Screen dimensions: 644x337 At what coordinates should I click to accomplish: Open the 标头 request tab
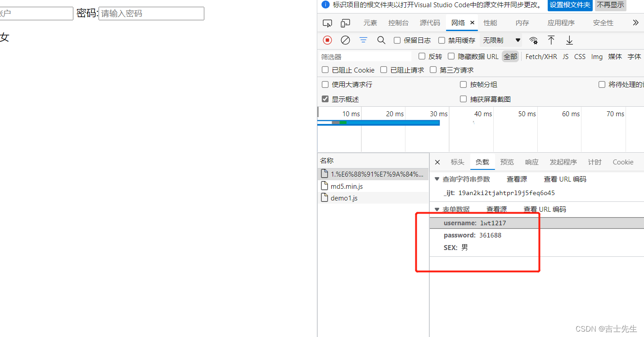[458, 162]
